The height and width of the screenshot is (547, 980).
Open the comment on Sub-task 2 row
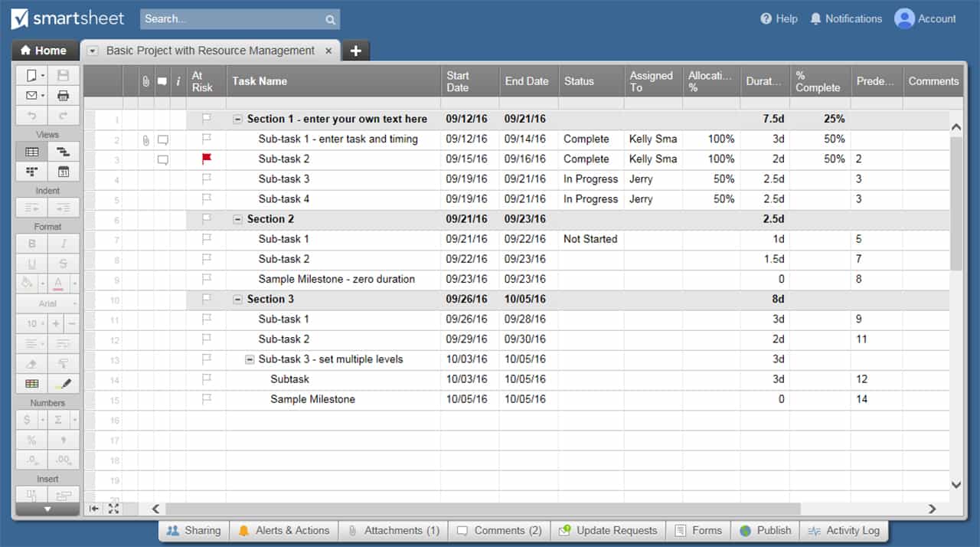(162, 159)
